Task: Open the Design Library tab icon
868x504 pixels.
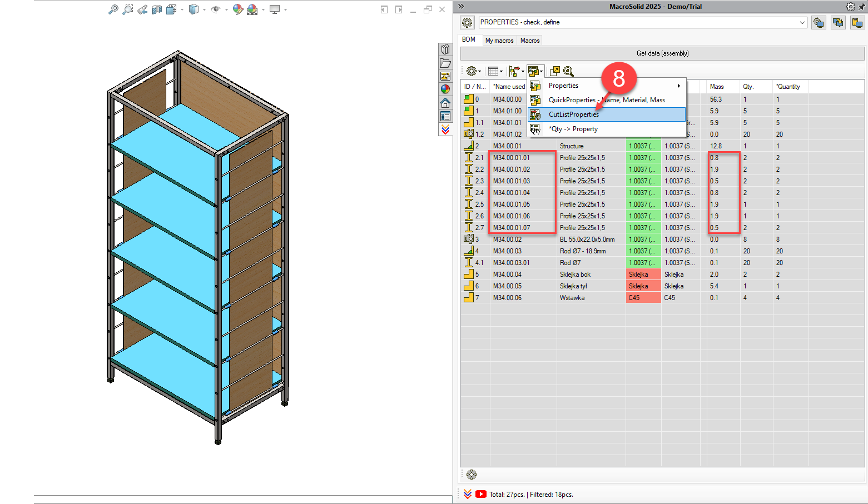Action: (x=445, y=49)
